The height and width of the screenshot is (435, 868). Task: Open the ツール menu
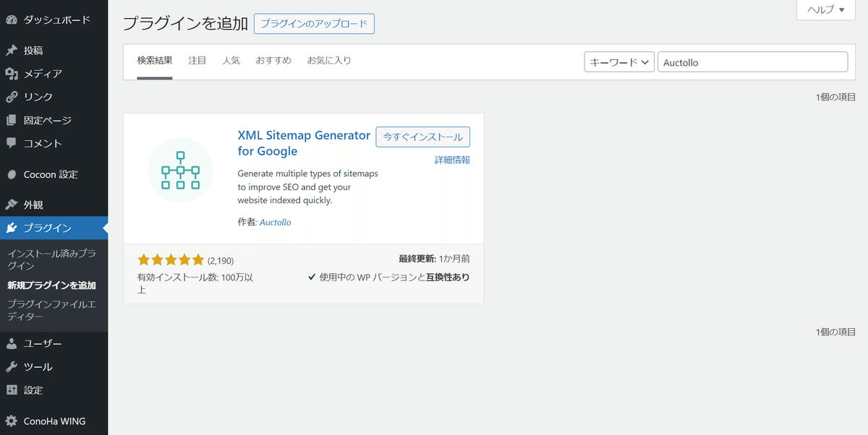click(x=54, y=367)
